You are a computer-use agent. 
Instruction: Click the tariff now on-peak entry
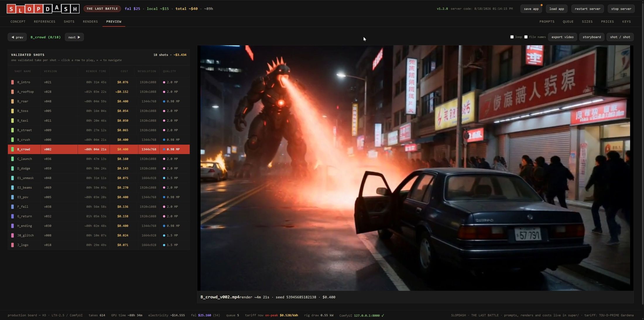tap(271, 315)
